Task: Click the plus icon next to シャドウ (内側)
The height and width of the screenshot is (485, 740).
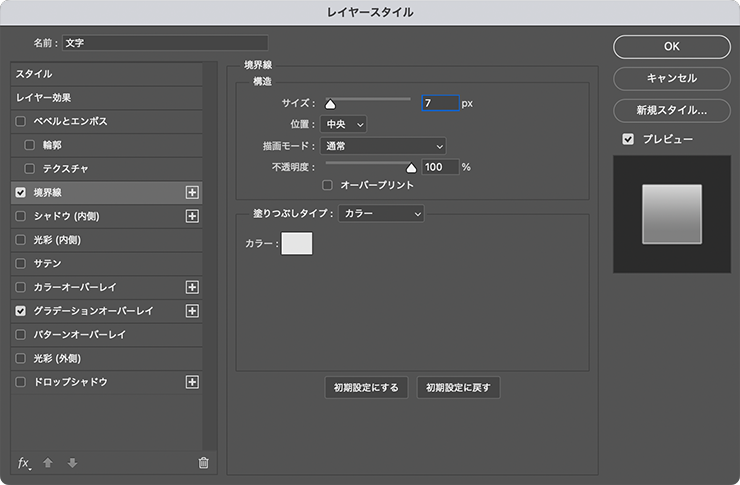Action: pyautogui.click(x=193, y=216)
